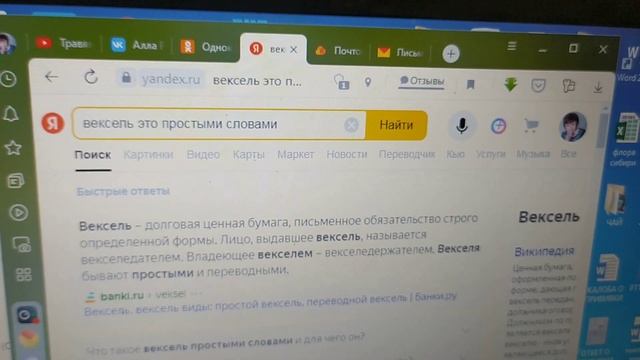Bookmark this page with the flag icon
Screen dimensions: 640x360
(x=471, y=84)
